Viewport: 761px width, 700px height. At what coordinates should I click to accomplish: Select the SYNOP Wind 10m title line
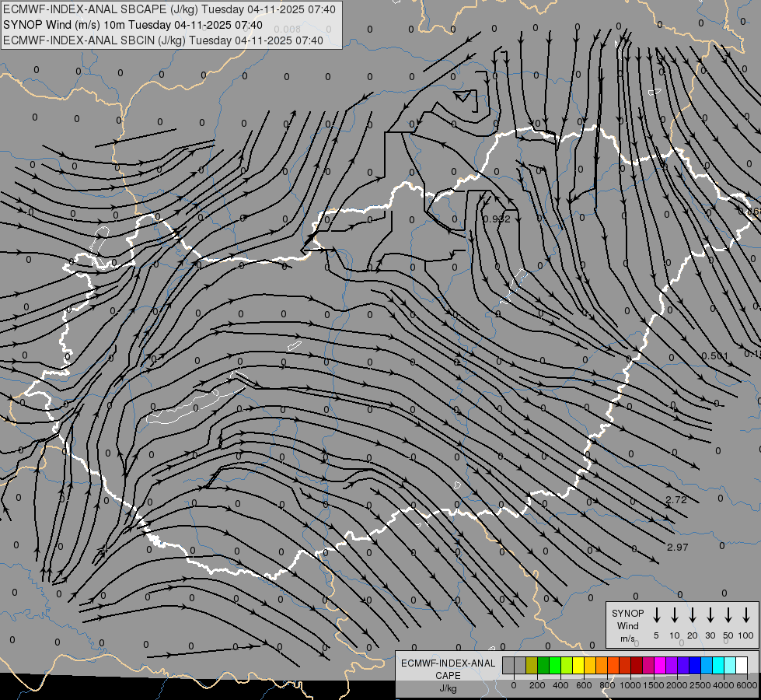(132, 25)
